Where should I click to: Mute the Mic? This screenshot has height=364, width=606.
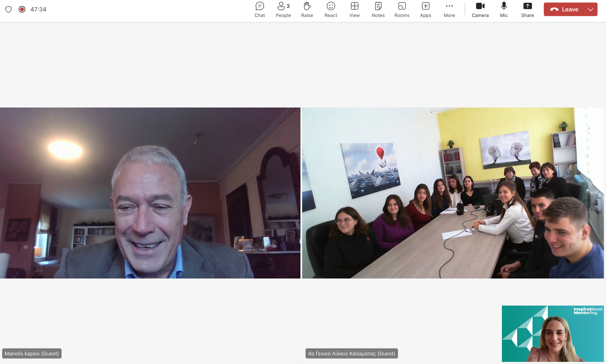[x=504, y=10]
